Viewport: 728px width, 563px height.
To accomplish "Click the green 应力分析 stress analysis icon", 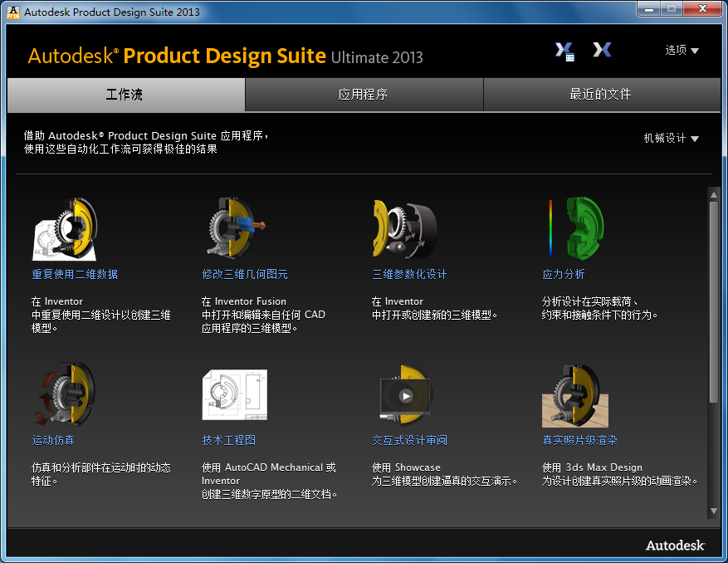I will (576, 228).
